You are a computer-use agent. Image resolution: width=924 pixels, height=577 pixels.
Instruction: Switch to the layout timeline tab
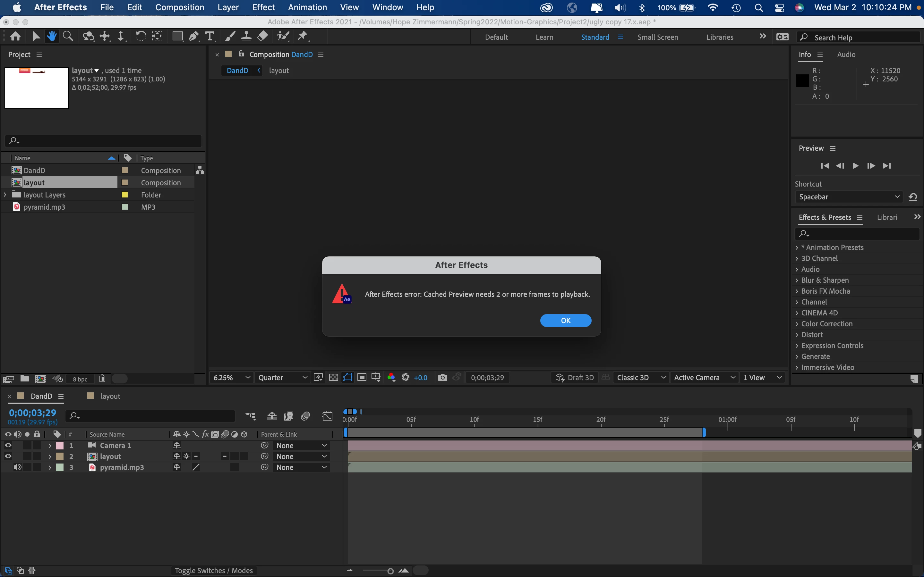(x=110, y=396)
